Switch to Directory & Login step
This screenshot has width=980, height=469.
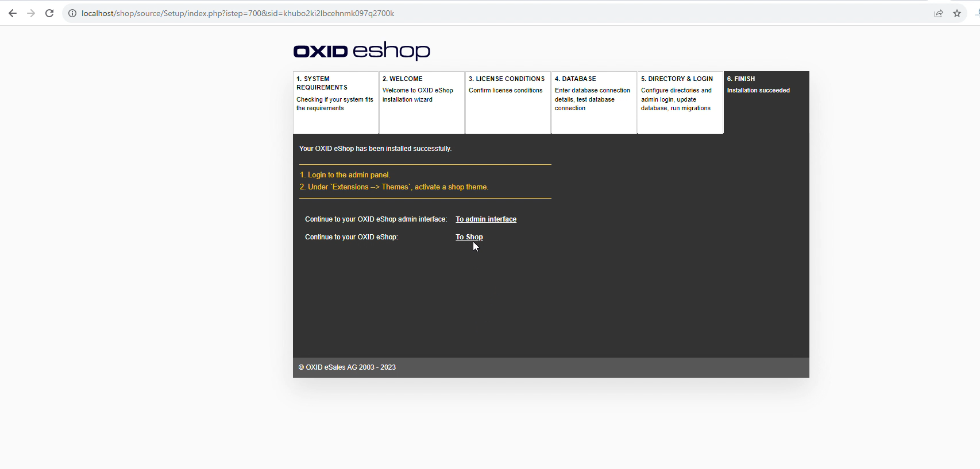[680, 93]
